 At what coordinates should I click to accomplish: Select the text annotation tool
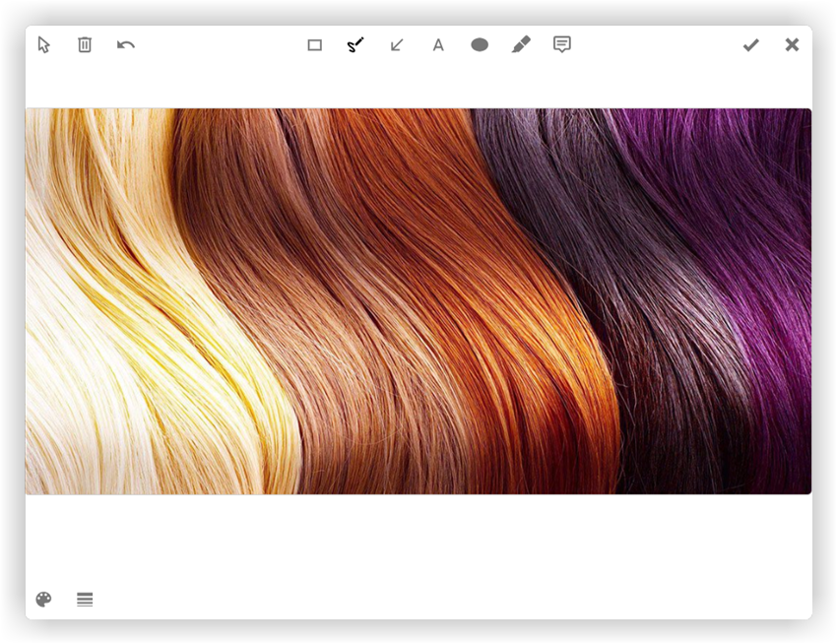(438, 45)
